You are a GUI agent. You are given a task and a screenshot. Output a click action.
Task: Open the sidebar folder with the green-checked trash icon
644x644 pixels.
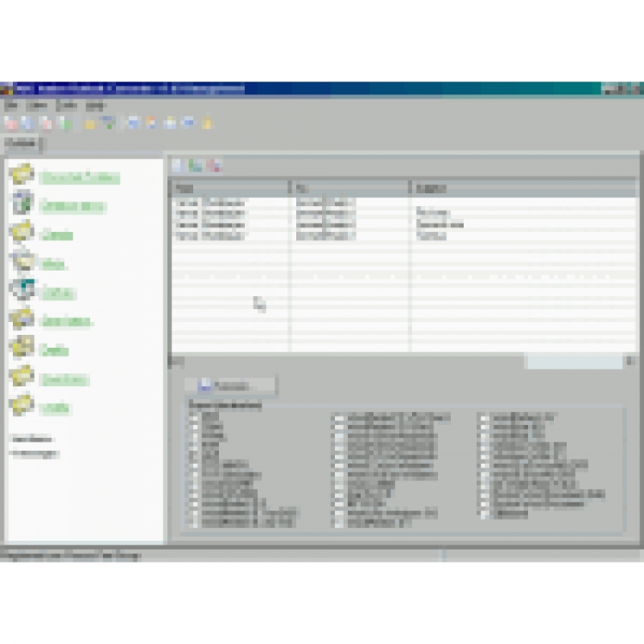(21, 203)
